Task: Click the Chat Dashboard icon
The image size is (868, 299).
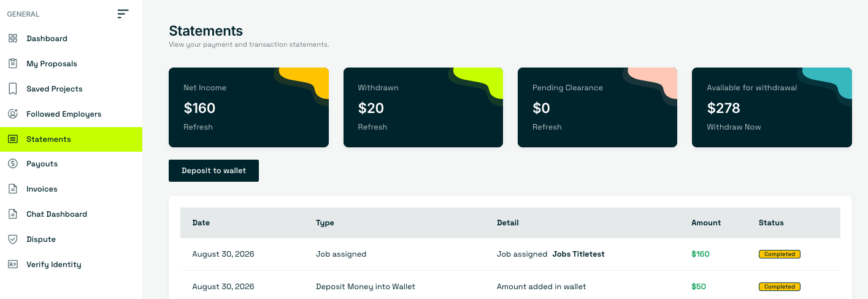Action: pos(12,214)
